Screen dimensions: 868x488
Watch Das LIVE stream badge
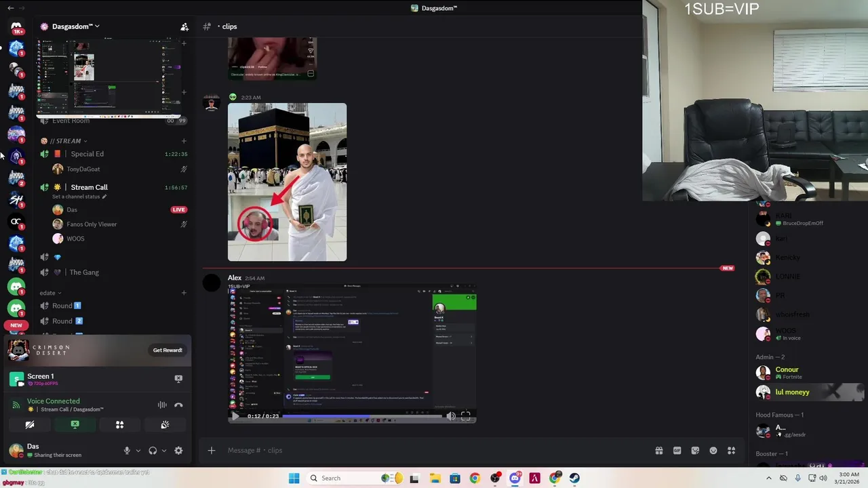tap(179, 209)
